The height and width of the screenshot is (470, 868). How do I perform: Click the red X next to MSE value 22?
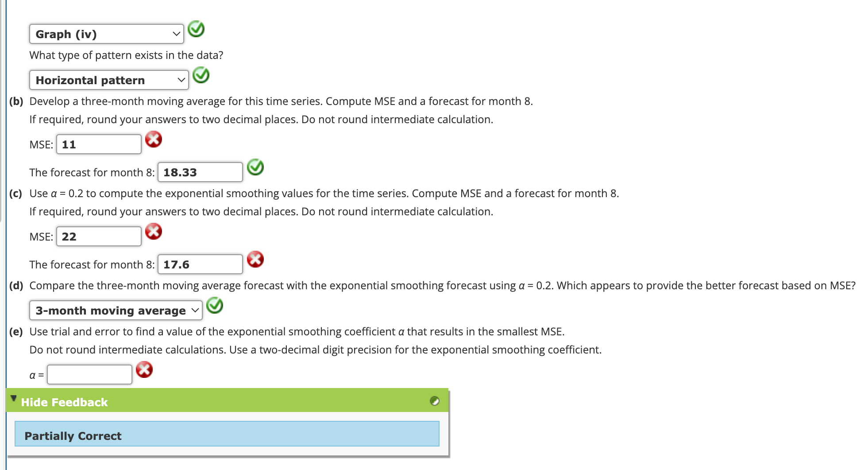pos(153,231)
